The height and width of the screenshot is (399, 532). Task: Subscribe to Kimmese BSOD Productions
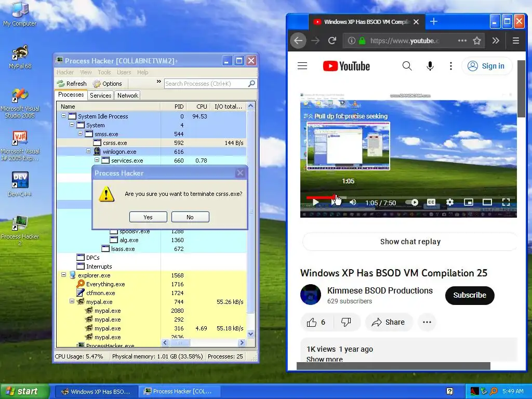470,295
